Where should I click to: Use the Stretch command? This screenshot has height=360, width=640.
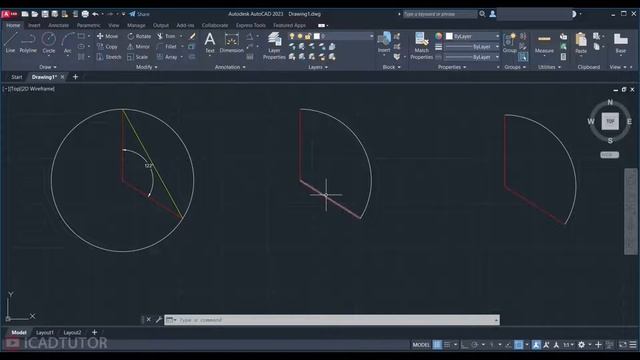pos(109,57)
